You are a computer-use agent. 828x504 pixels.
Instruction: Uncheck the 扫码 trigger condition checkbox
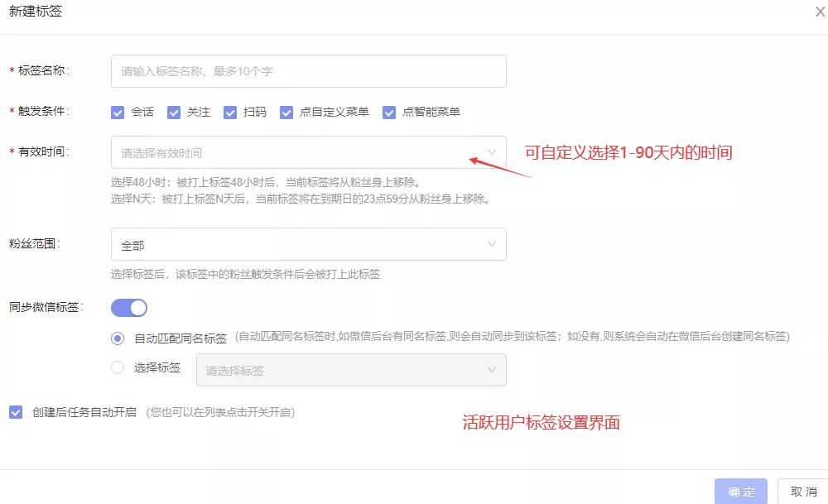point(230,112)
